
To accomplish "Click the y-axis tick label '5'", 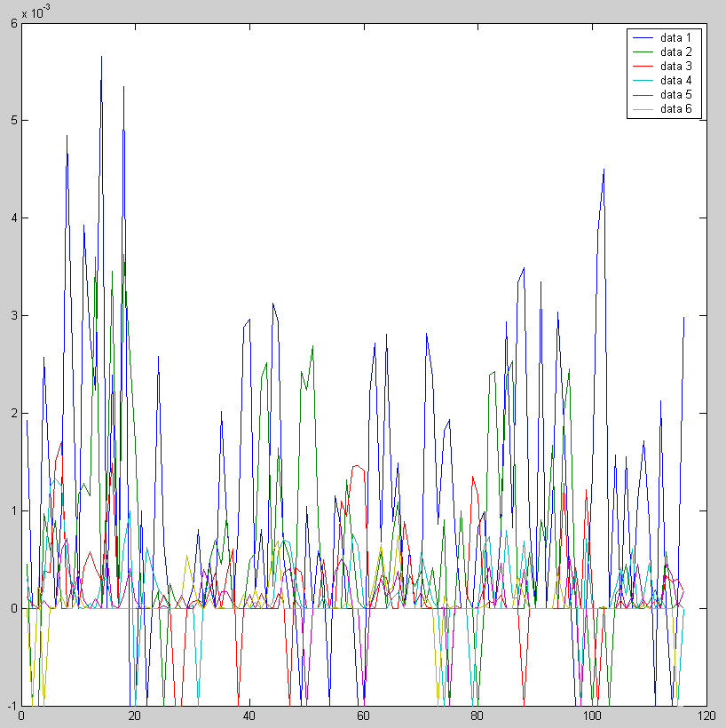I will click(x=13, y=121).
